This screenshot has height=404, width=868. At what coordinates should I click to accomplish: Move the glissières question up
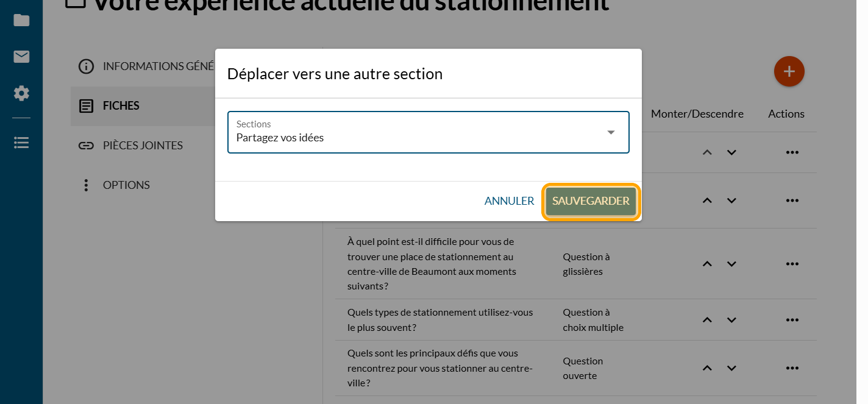click(x=707, y=264)
